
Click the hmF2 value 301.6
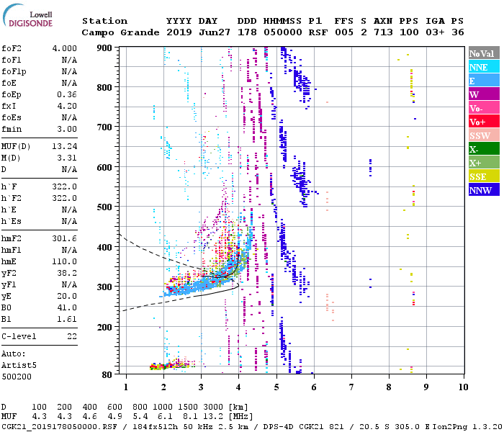[65, 238]
